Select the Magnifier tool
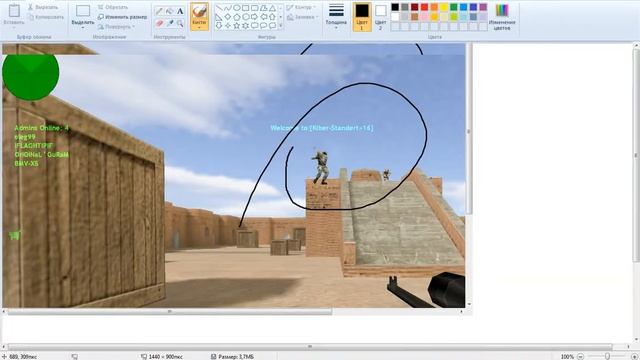The image size is (640, 360). click(x=180, y=23)
